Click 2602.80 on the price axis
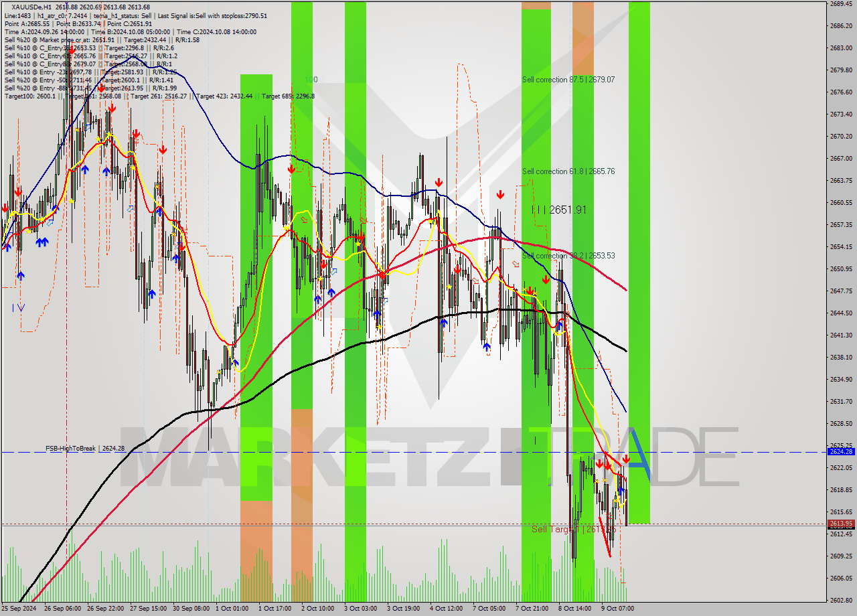Screen dimensions: 857x616 (x=840, y=600)
